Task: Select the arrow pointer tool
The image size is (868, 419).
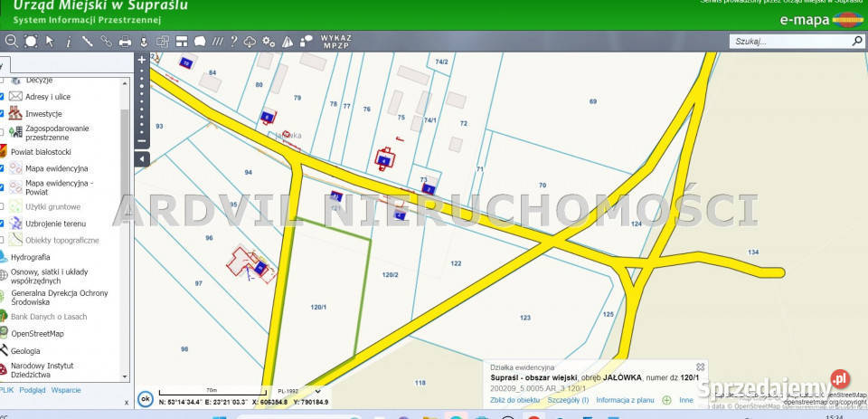Action: coord(50,41)
